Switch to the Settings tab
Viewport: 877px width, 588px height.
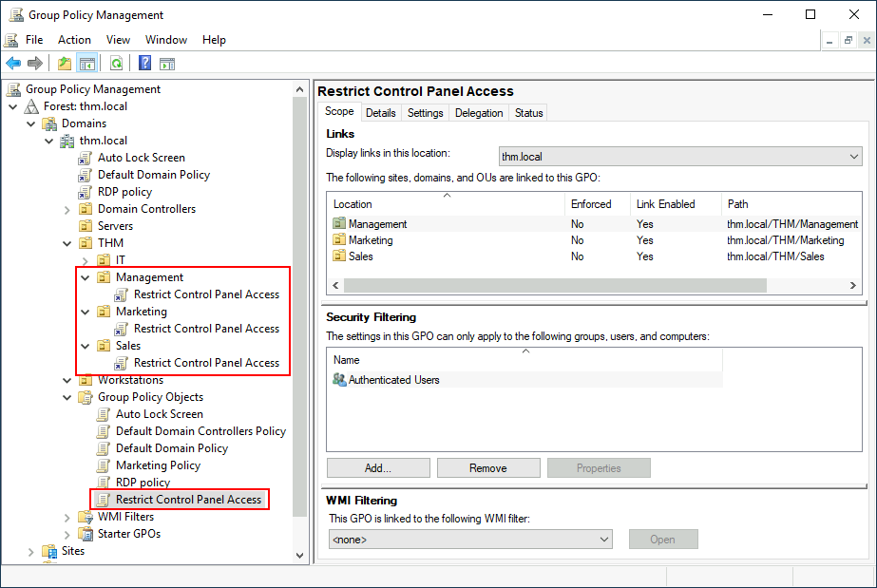coord(425,112)
